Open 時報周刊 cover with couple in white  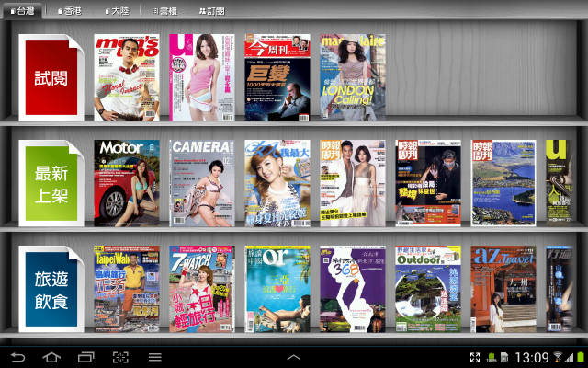(x=353, y=183)
